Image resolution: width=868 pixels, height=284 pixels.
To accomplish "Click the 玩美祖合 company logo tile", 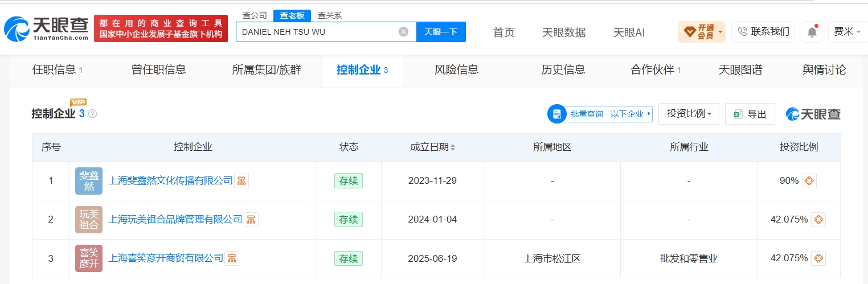I will point(89,220).
